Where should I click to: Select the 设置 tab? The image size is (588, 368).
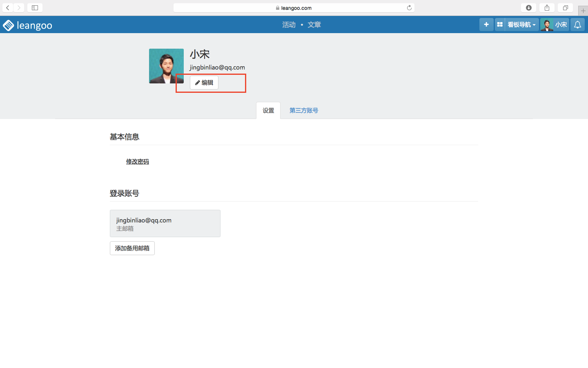coord(268,110)
